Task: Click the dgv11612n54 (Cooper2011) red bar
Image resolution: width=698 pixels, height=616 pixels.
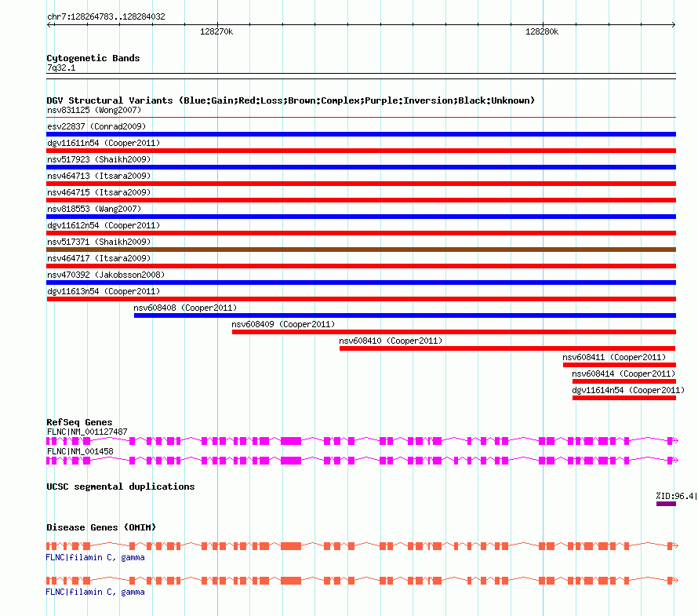Action: click(x=361, y=233)
